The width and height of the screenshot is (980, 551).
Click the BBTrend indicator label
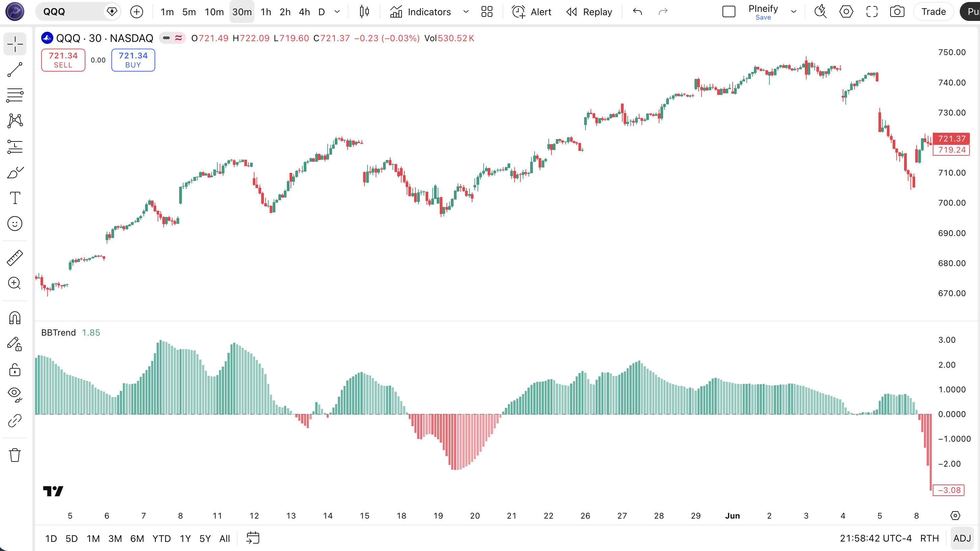pos(59,333)
